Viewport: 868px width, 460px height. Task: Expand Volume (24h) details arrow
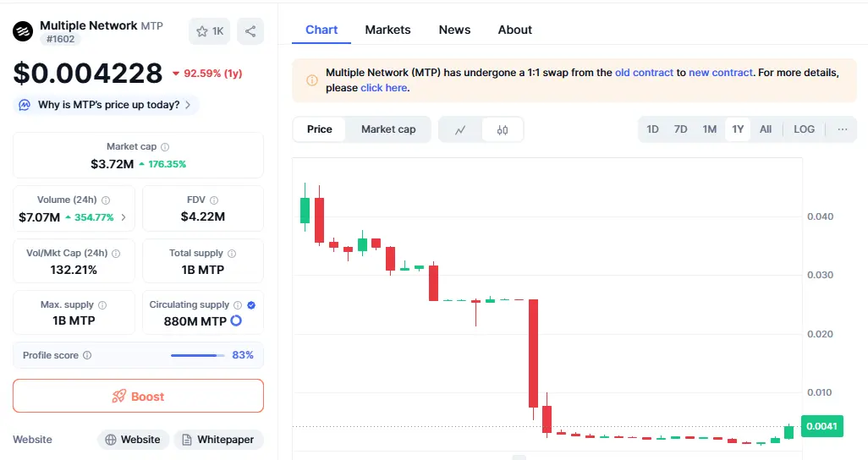(x=124, y=217)
